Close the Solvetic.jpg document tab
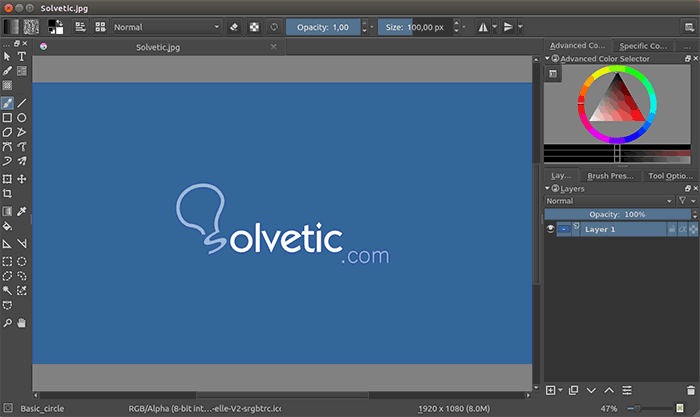 click(x=273, y=46)
